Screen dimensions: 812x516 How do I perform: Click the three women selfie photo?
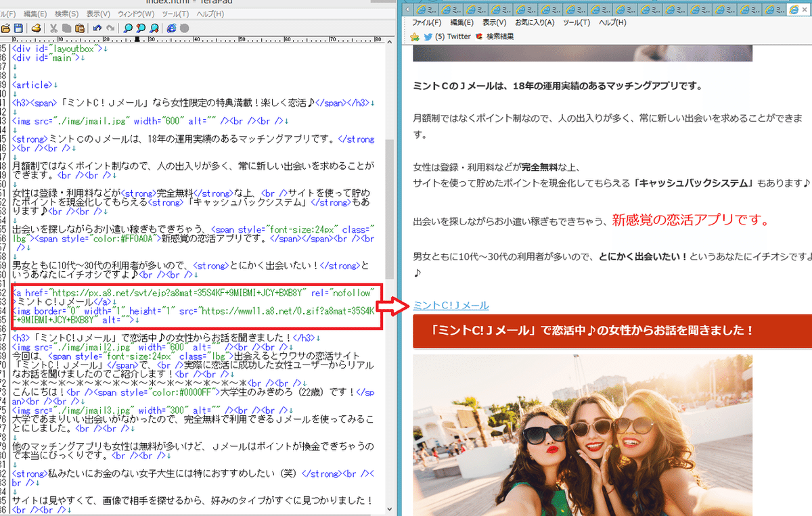tap(583, 435)
